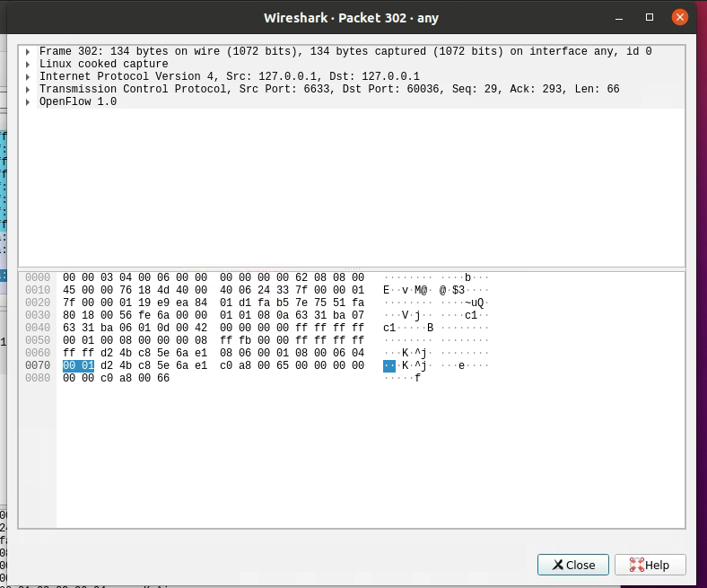Click hex offset 0040 label
The image size is (707, 588).
click(x=38, y=328)
